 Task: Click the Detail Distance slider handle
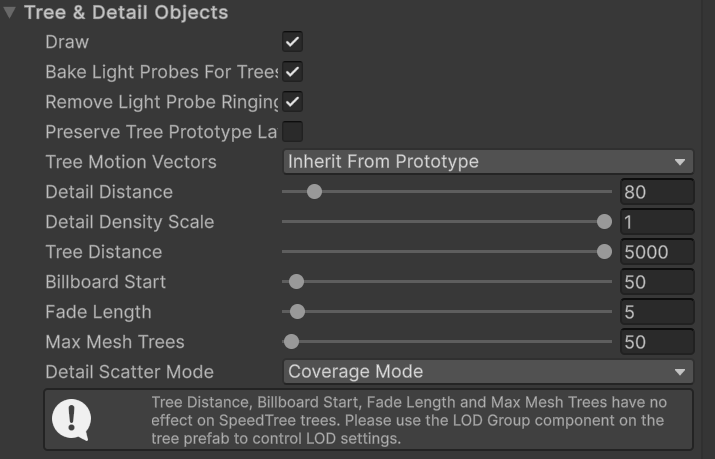(x=314, y=192)
